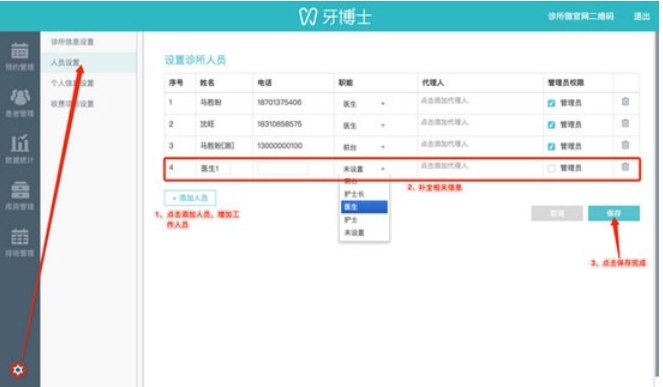The image size is (663, 387).
Task: Delete row 1 马胜盼 with trash icon
Action: tap(625, 102)
